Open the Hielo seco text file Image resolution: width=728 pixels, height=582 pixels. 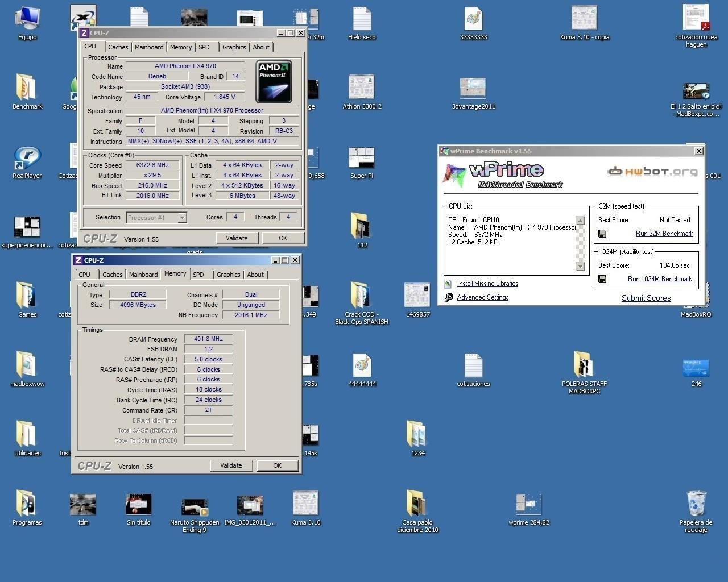coord(362,23)
